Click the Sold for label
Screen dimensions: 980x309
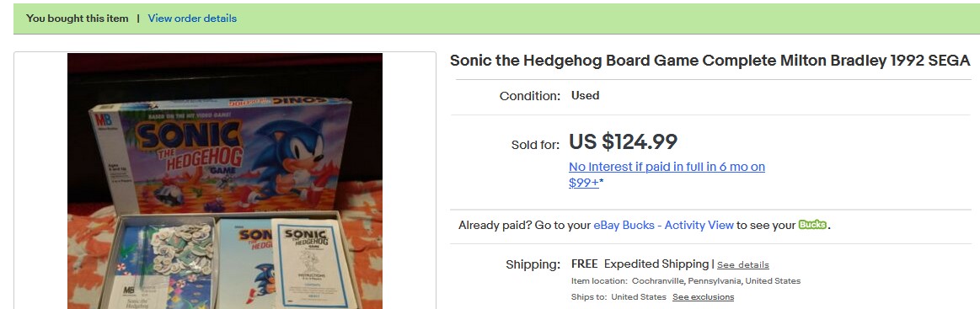536,145
